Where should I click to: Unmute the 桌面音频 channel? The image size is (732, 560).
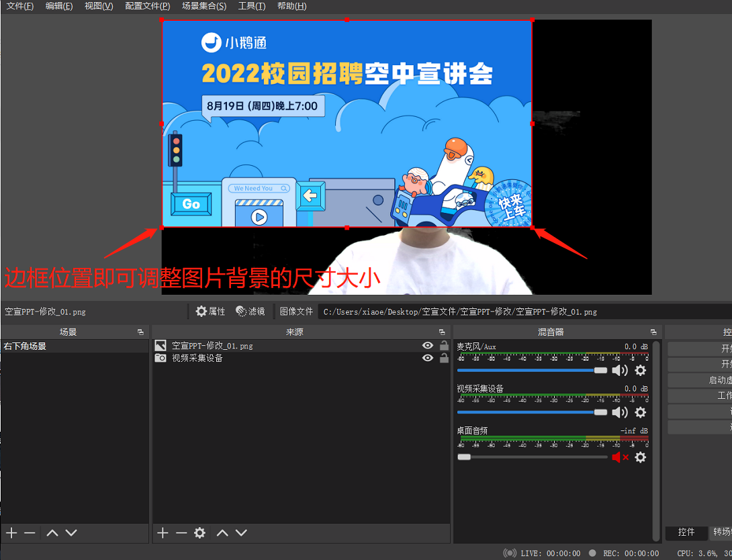pyautogui.click(x=621, y=457)
